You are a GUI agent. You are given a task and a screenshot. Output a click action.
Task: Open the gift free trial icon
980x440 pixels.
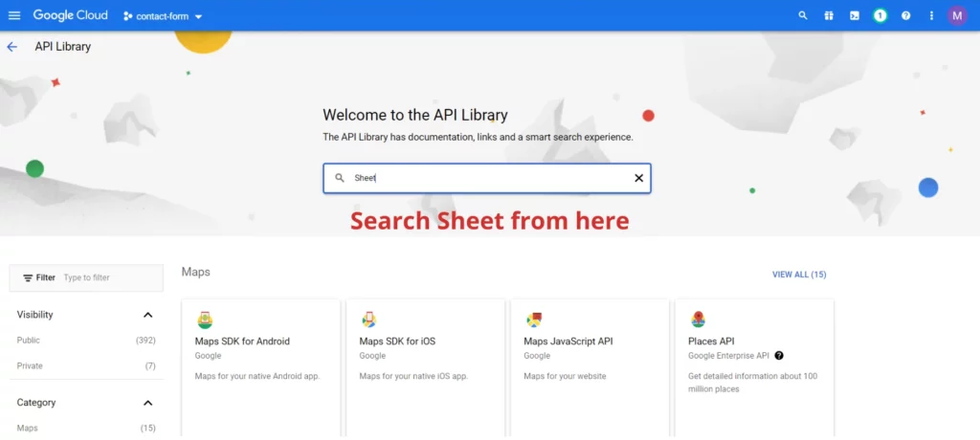click(829, 15)
